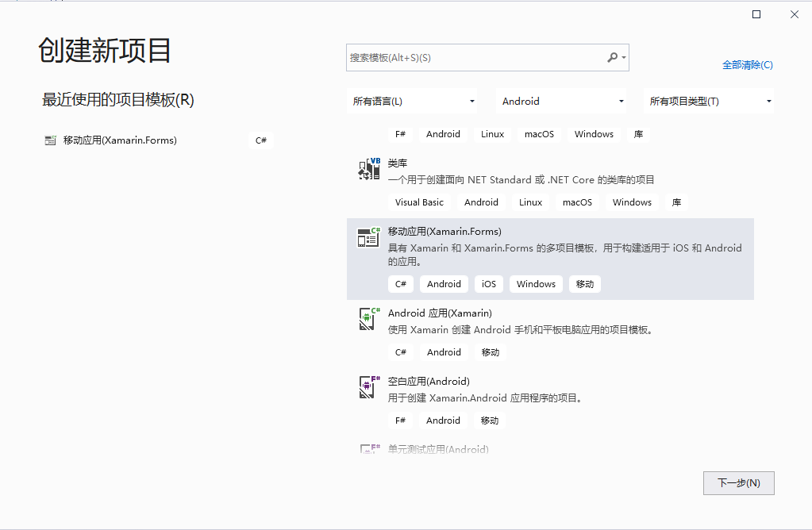Click the Visual Basic tag under 类库
This screenshot has width=812, height=530.
pos(419,202)
